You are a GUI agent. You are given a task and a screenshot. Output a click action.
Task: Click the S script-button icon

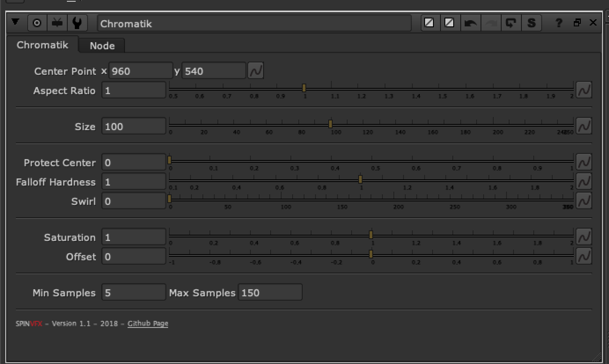pos(532,23)
